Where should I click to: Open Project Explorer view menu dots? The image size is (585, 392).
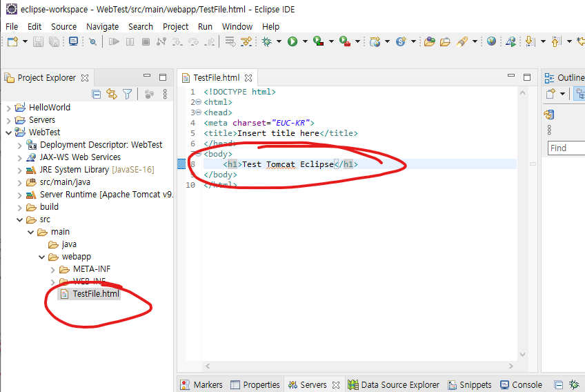coord(165,94)
